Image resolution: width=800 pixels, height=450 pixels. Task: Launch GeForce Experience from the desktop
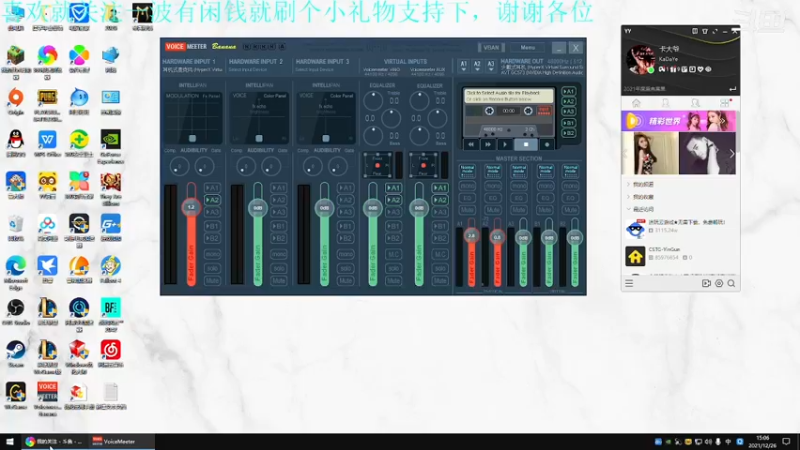pyautogui.click(x=111, y=146)
